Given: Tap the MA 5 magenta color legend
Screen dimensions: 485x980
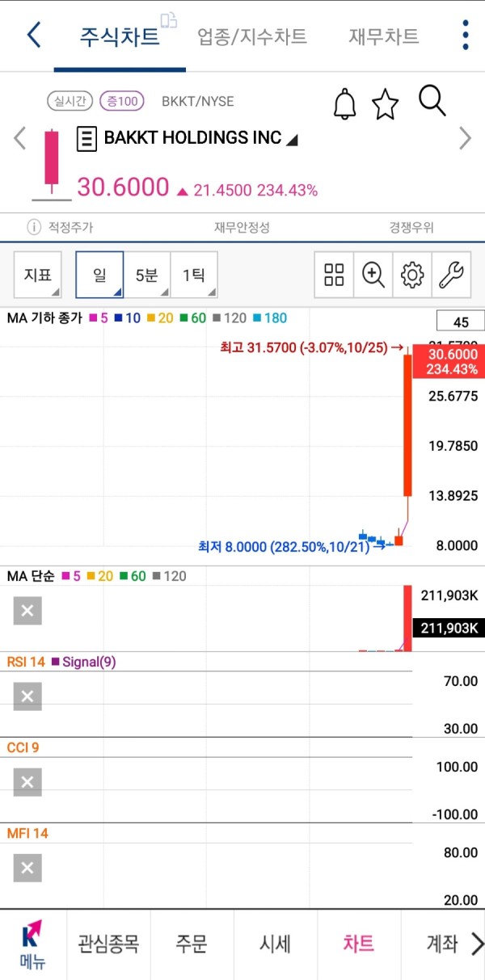Looking at the screenshot, I should tap(98, 318).
